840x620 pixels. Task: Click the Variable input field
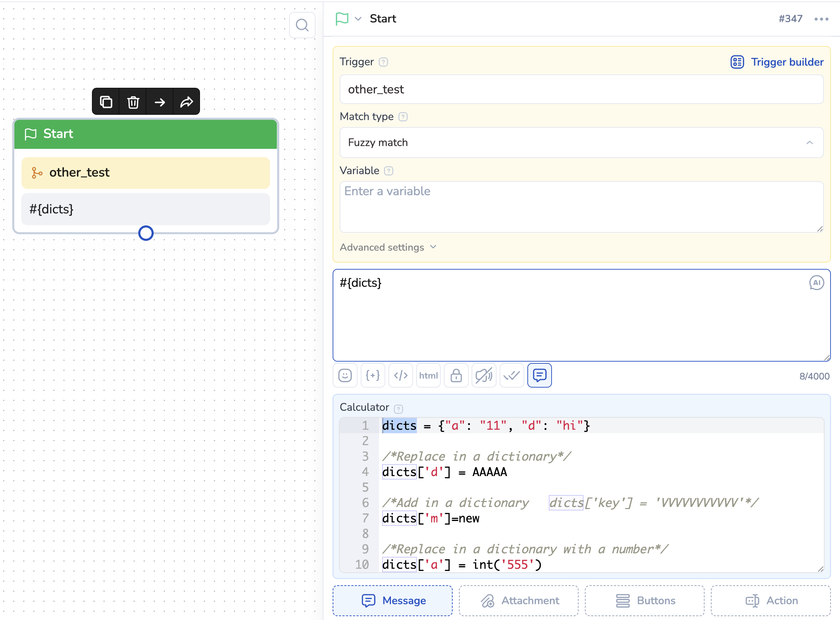coord(581,206)
